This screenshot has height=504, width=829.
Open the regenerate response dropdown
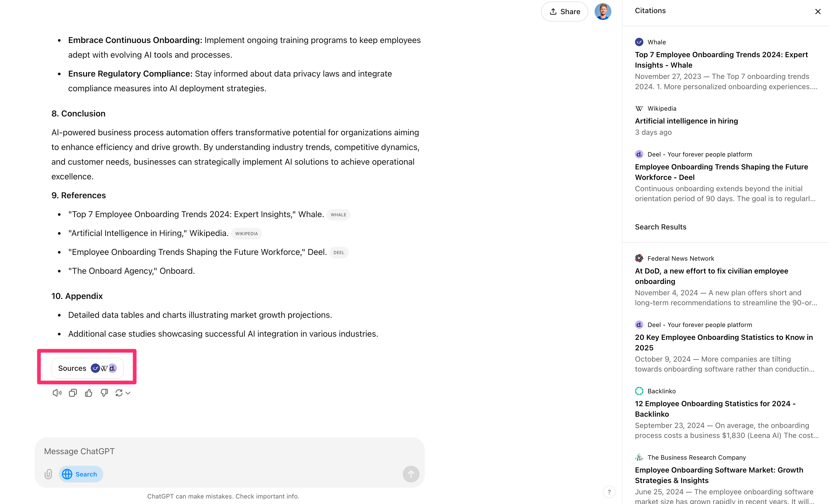pyautogui.click(x=123, y=393)
